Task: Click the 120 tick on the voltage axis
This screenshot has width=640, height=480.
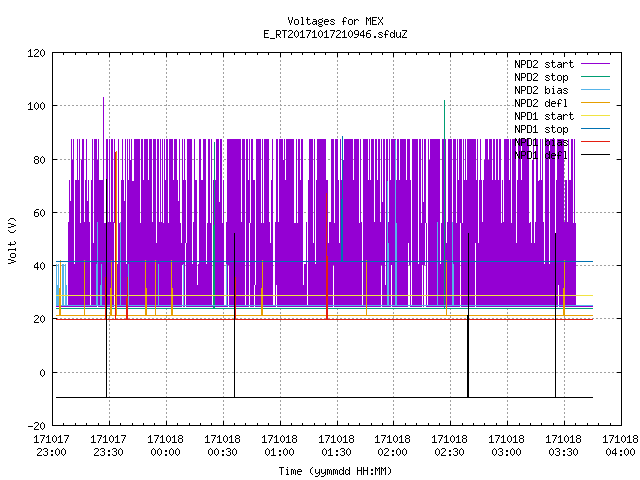Action: [x=37, y=53]
